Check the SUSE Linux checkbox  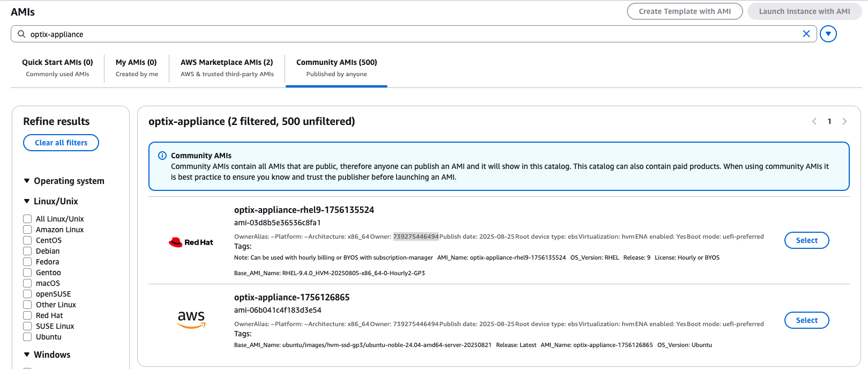[27, 326]
